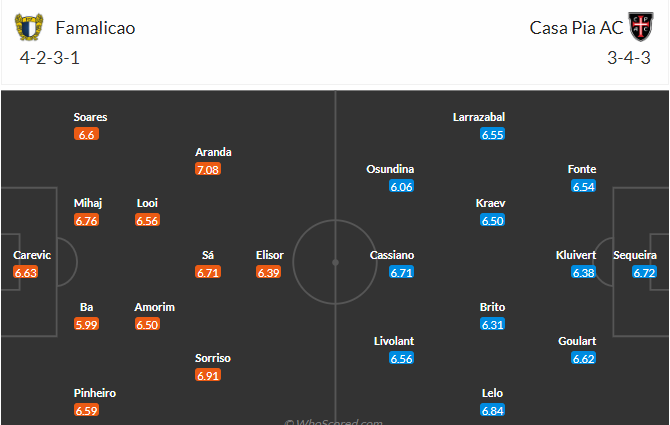The image size is (670, 425).
Task: Click player name Sorriso
Action: pyautogui.click(x=213, y=358)
